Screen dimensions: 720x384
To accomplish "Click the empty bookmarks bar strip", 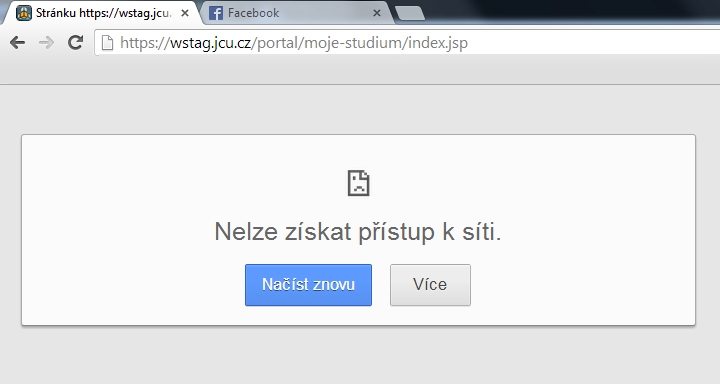I will tap(360, 71).
